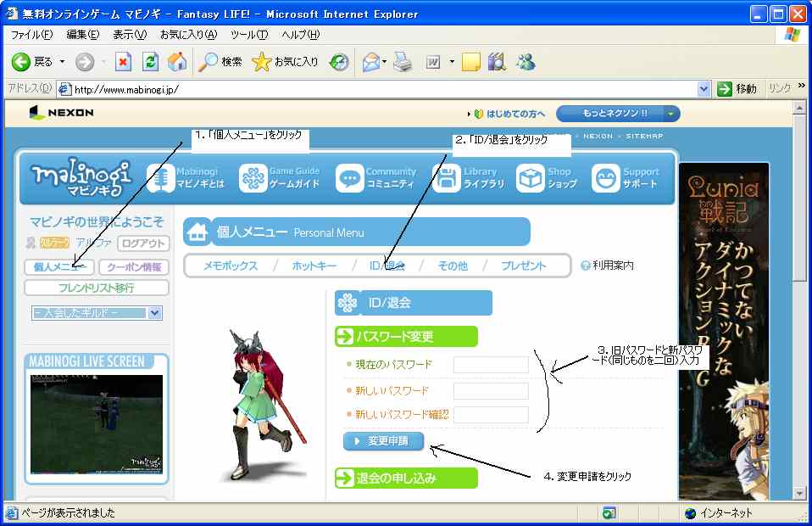
Task: Click the Research books toolbar icon
Action: [497, 62]
